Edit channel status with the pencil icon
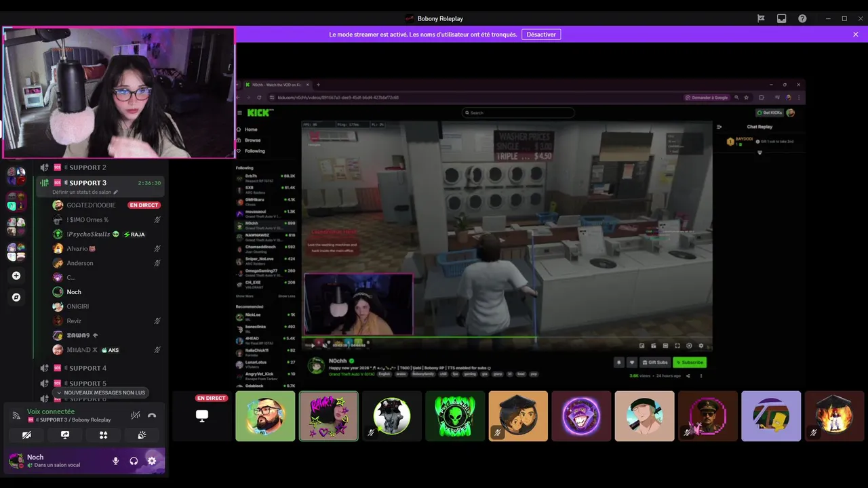868x488 pixels. (115, 192)
